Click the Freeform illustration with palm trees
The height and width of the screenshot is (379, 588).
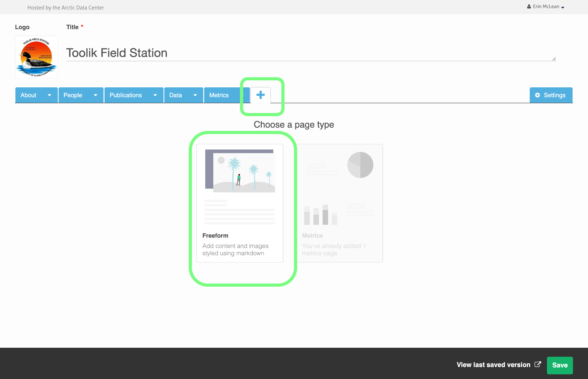240,171
